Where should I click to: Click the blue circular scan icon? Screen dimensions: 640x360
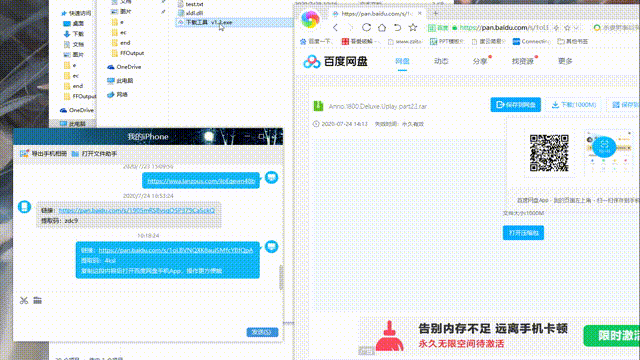pyautogui.click(x=604, y=146)
